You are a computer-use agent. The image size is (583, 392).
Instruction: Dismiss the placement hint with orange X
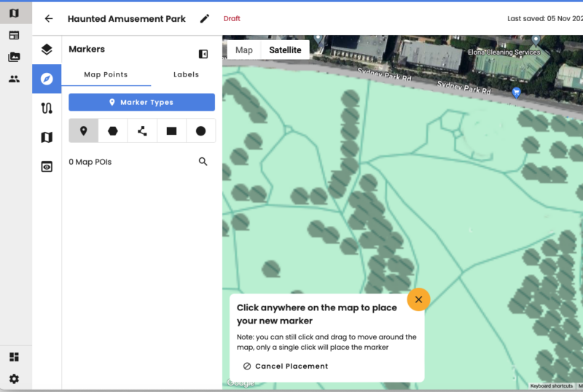coord(418,299)
